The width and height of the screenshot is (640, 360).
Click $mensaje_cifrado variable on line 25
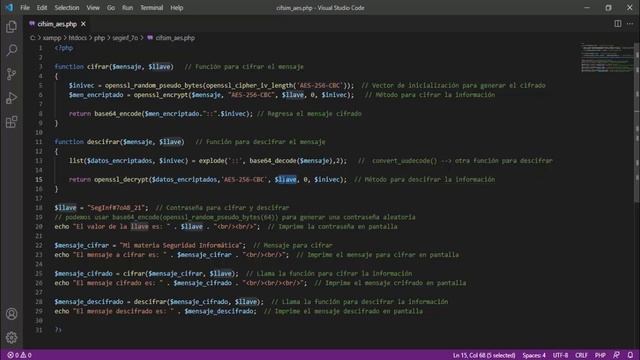pos(83,273)
